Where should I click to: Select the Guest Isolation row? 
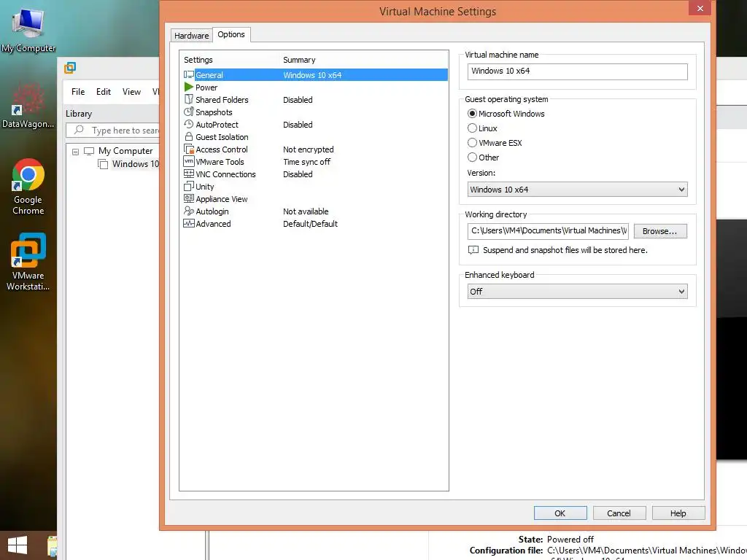314,136
